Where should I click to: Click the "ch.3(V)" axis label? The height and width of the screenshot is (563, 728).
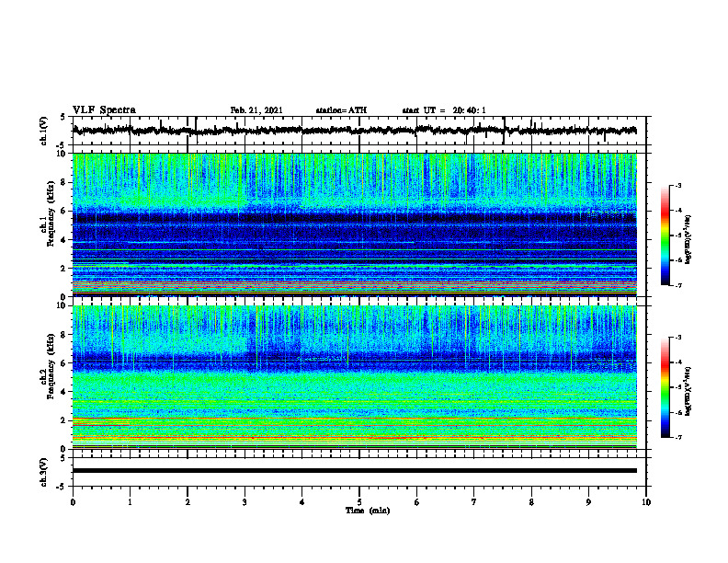[44, 472]
